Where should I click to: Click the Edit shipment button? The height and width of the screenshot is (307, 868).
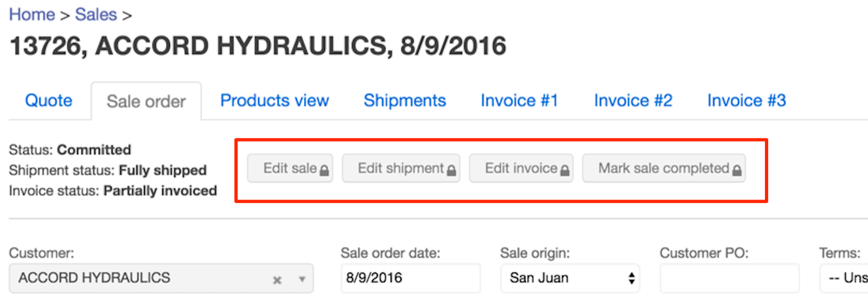tap(401, 168)
